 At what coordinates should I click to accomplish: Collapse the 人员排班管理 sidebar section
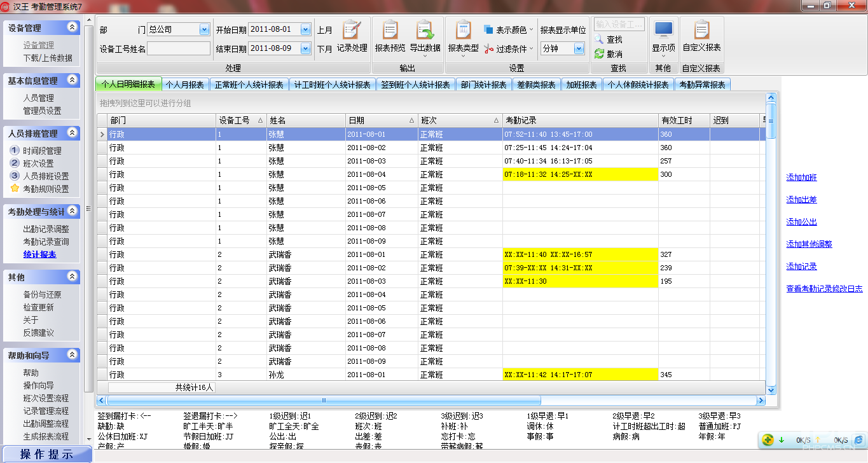pyautogui.click(x=72, y=133)
